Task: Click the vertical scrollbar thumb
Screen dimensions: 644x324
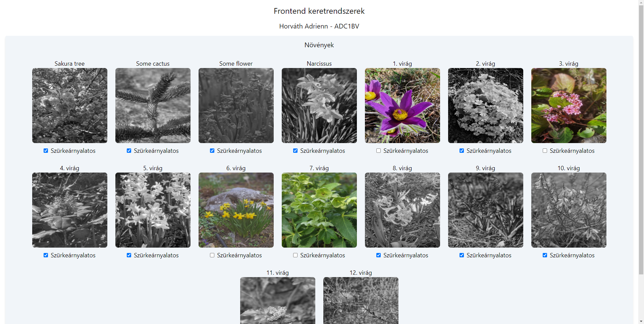Action: pos(641,139)
